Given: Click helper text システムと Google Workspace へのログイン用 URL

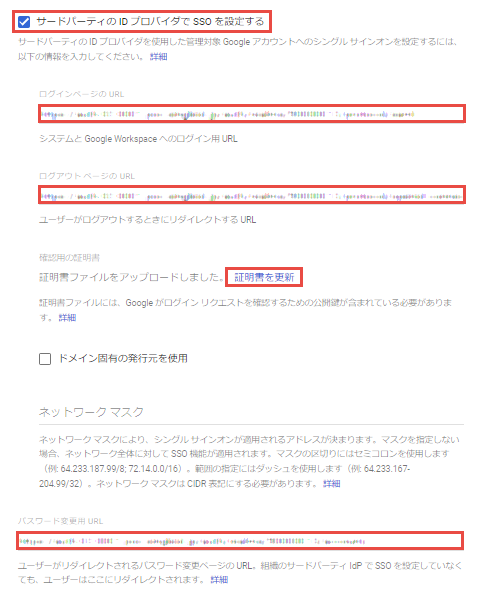Looking at the screenshot, I should [x=138, y=139].
